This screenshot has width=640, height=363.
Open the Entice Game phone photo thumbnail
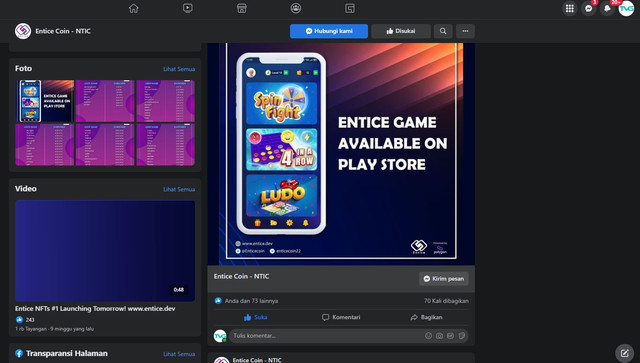(45, 101)
